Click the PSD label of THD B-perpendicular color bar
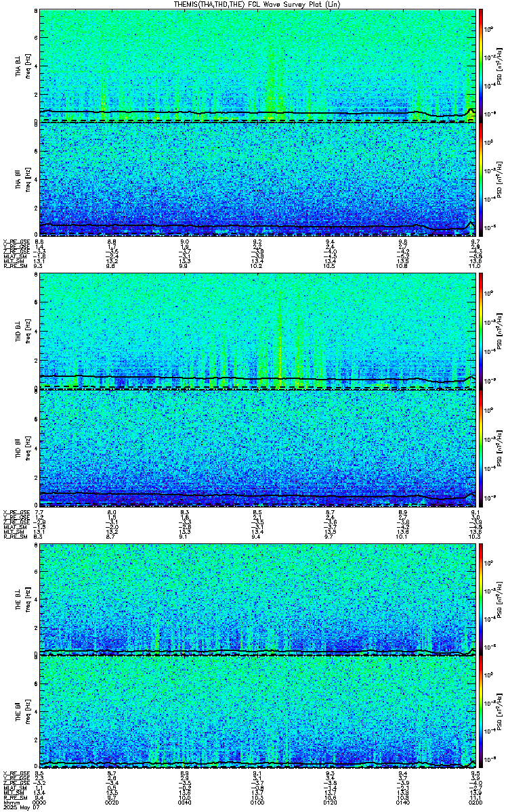 pos(500,332)
